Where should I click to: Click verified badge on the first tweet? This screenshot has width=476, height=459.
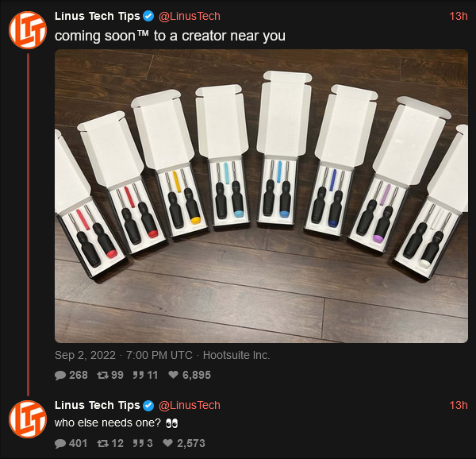[x=148, y=16]
